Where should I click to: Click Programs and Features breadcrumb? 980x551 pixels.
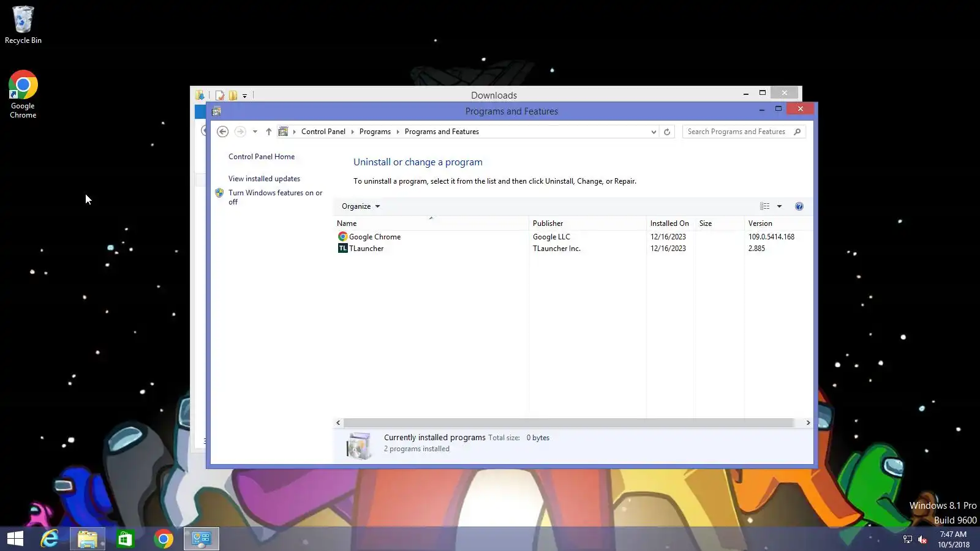tap(442, 132)
